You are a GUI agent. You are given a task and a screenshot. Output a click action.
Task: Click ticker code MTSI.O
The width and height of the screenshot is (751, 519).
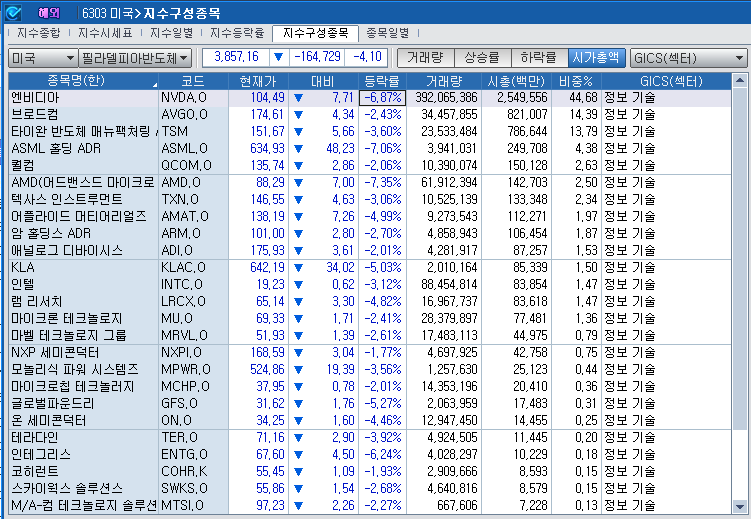tap(182, 506)
